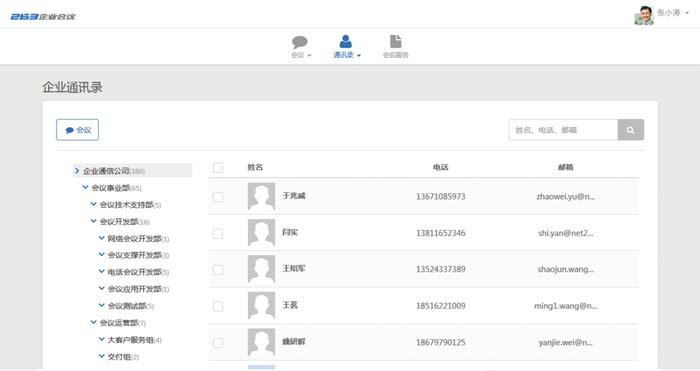Expand the 企业通信公司 root node arrow
This screenshot has height=371, width=700.
coord(77,171)
